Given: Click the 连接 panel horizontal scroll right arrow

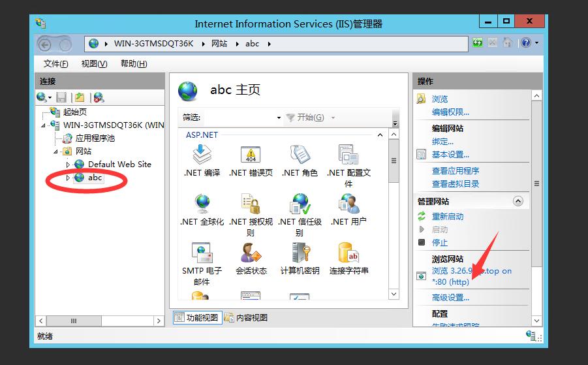Looking at the screenshot, I should [x=159, y=321].
